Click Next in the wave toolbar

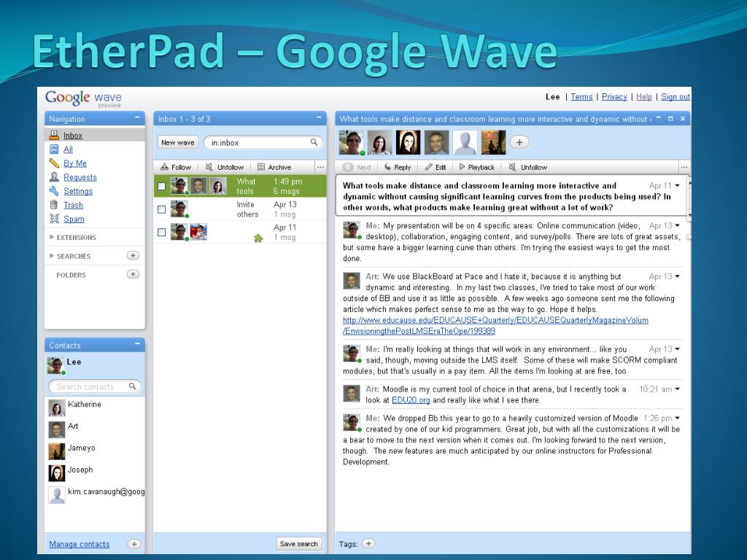click(357, 167)
